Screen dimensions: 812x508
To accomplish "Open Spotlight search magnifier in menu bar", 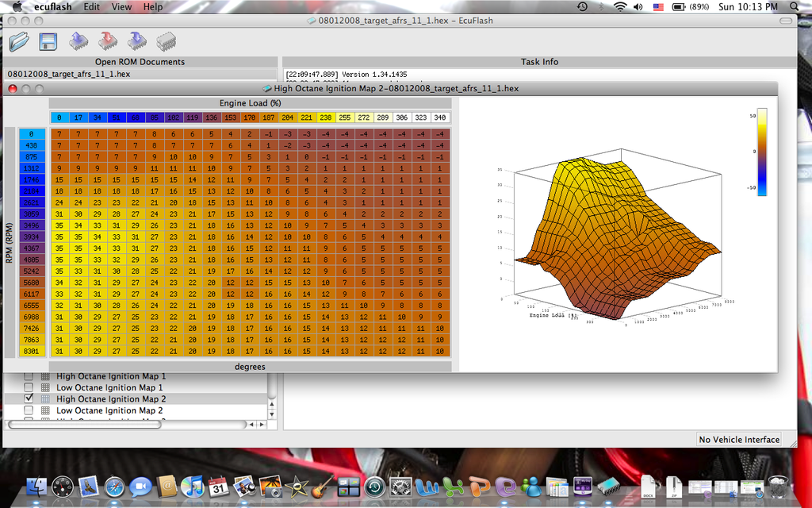I will (x=795, y=6).
